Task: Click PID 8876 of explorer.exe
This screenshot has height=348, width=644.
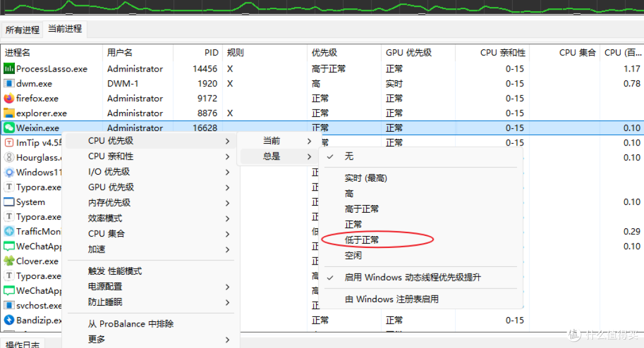Action: (207, 113)
